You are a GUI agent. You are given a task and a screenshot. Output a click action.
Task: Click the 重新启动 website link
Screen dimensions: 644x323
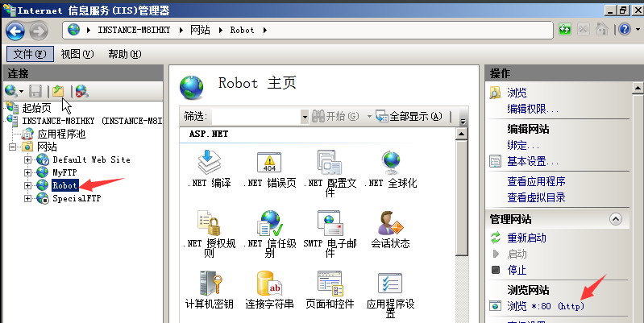click(x=526, y=238)
